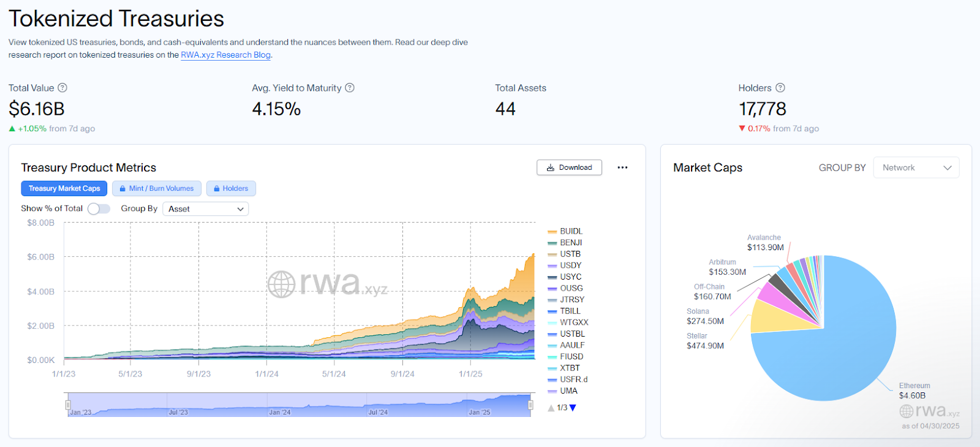Open the Group By Asset dropdown
Viewport: 980px width, 447px height.
(x=205, y=209)
